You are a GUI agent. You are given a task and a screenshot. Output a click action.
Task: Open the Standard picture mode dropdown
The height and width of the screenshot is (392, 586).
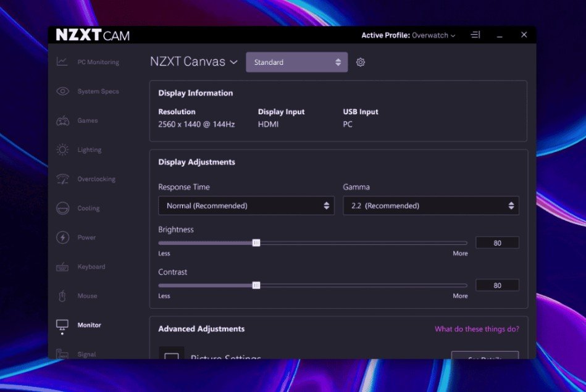(297, 62)
